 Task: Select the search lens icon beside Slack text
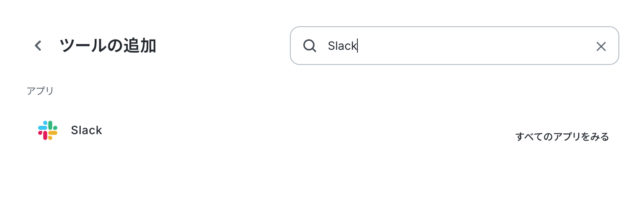[310, 46]
